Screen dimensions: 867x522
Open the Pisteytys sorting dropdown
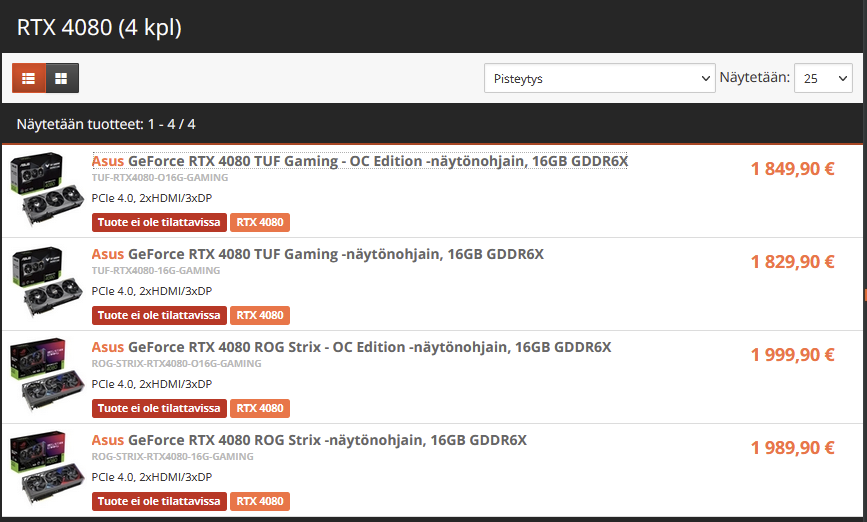tap(599, 78)
